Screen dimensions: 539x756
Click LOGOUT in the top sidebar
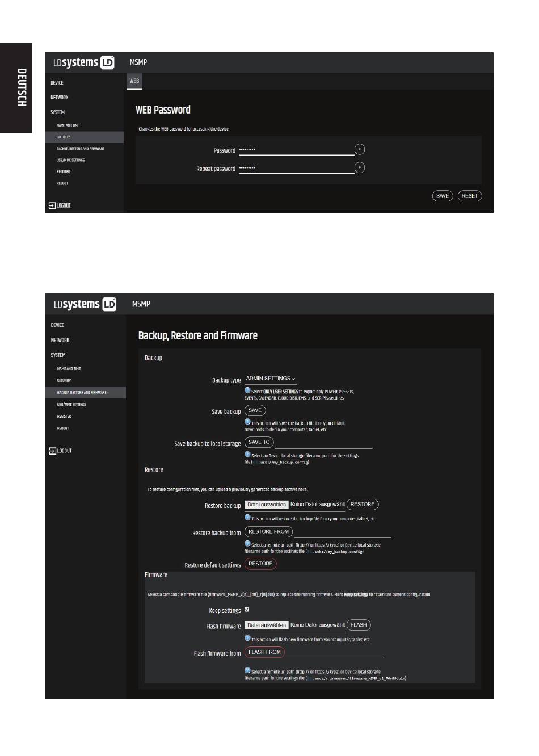60,205
